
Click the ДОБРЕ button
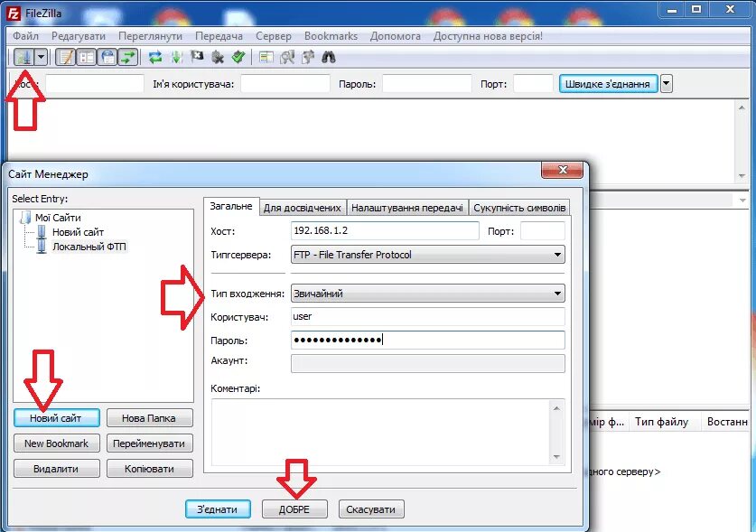pos(294,509)
